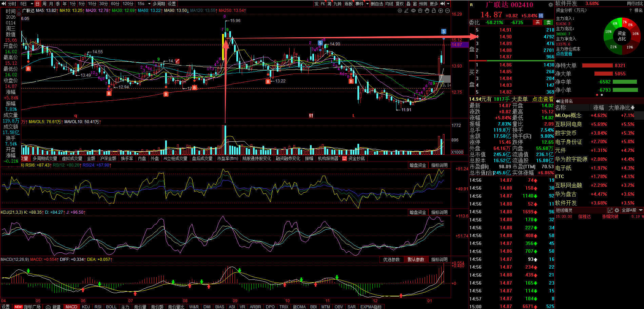This screenshot has height=309, width=644.
Task: Click the hand pan tool icon above the chart
Action: (x=427, y=11)
